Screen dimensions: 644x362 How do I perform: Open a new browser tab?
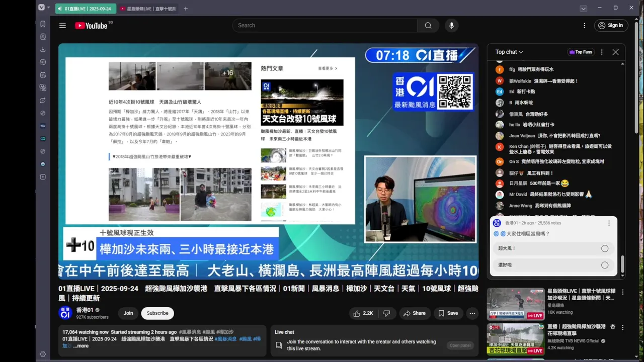pos(186,9)
